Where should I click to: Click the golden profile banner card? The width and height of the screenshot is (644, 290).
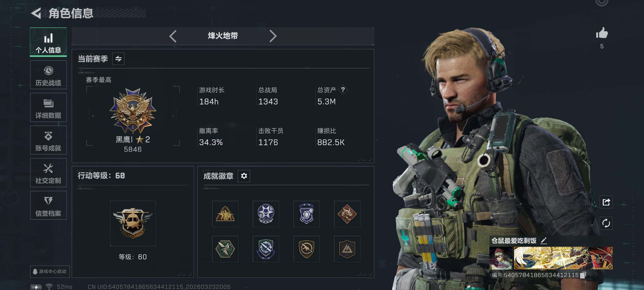563,258
